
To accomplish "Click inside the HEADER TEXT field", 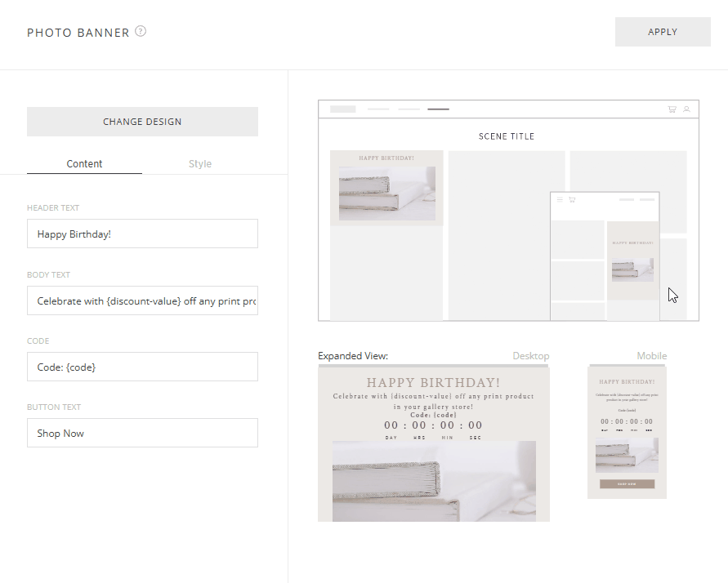I will tap(142, 234).
